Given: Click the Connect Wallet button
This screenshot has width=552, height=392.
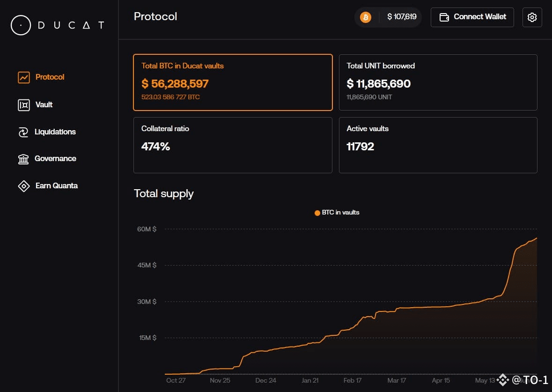Looking at the screenshot, I should tap(472, 17).
